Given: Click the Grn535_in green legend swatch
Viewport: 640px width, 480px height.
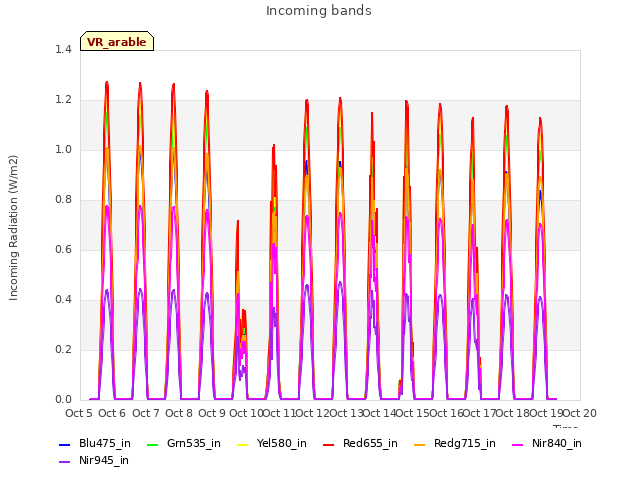Looking at the screenshot, I should pos(152,444).
